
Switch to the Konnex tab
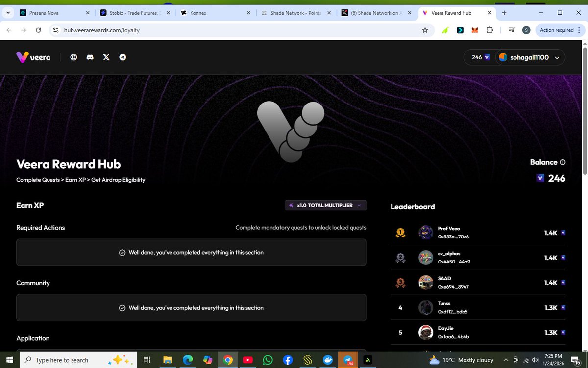click(x=216, y=13)
